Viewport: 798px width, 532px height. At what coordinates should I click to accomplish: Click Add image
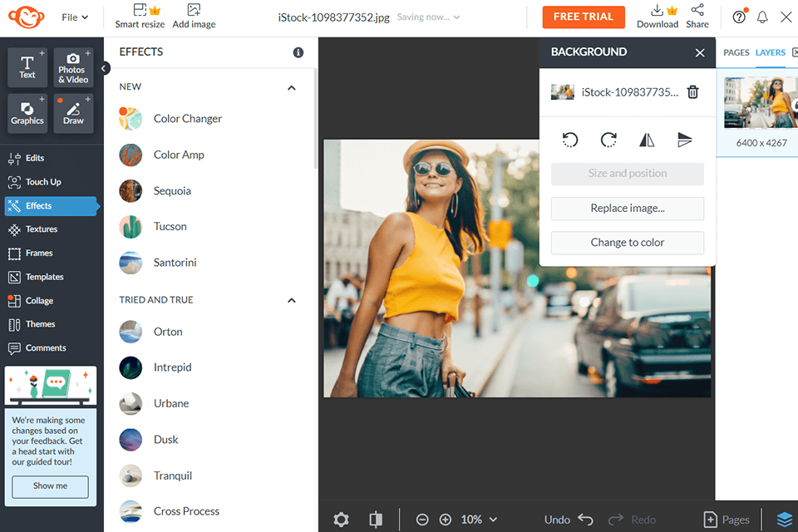point(194,17)
